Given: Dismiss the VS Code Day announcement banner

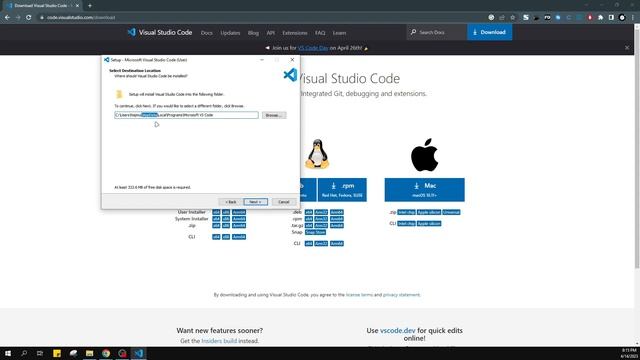Looking at the screenshot, I should point(627,48).
